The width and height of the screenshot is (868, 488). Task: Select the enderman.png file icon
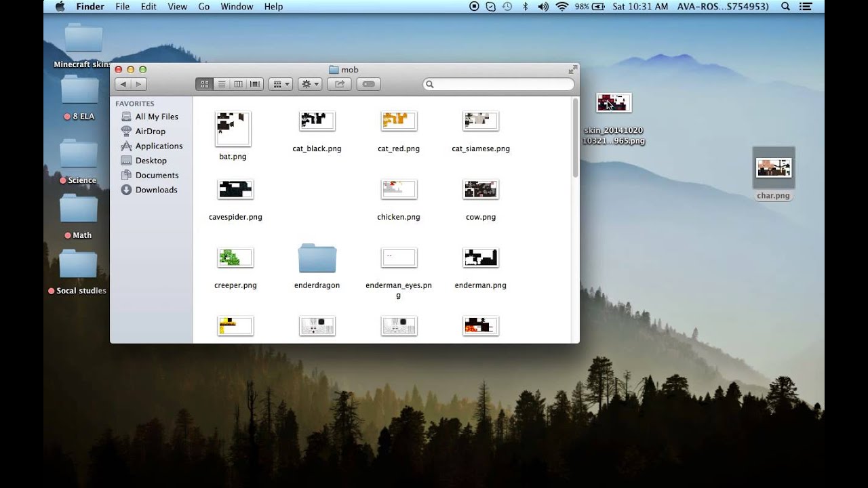(481, 258)
